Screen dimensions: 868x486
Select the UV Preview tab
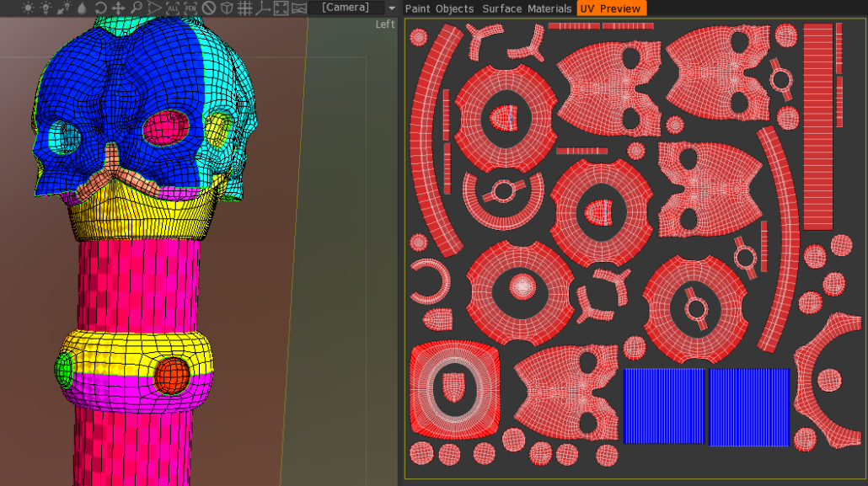pos(611,8)
